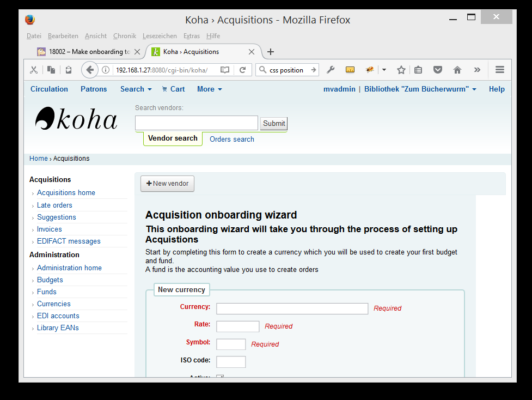The height and width of the screenshot is (400, 532).
Task: Toggle reader view in address bar
Action: click(x=225, y=70)
